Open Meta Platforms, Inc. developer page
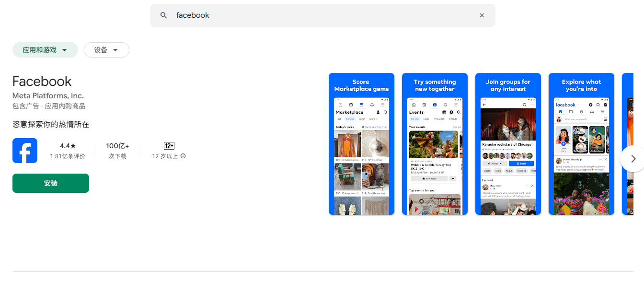 coord(47,96)
